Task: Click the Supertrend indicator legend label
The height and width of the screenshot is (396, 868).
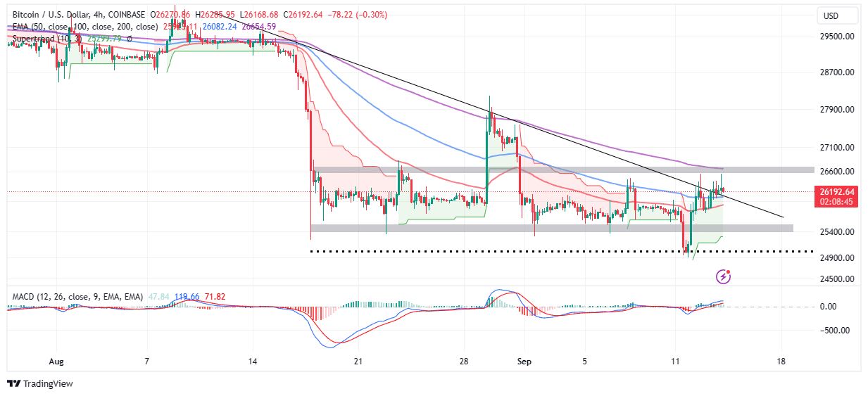Action: 39,38
